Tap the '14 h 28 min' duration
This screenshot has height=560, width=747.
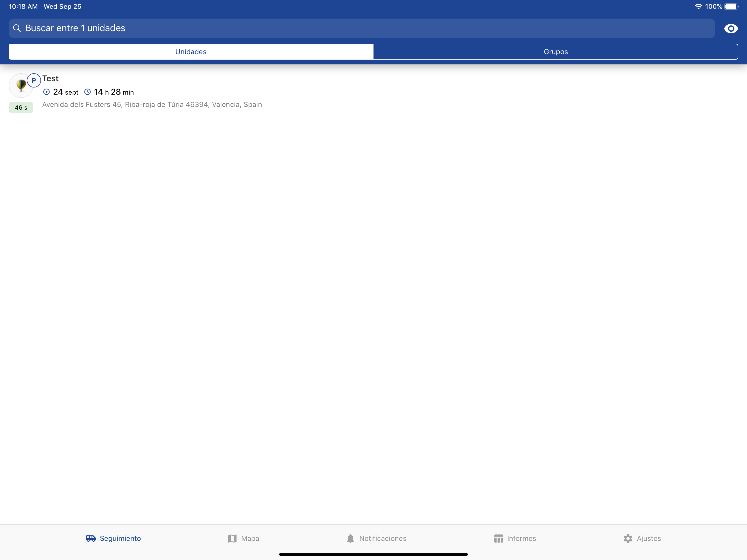(x=114, y=92)
